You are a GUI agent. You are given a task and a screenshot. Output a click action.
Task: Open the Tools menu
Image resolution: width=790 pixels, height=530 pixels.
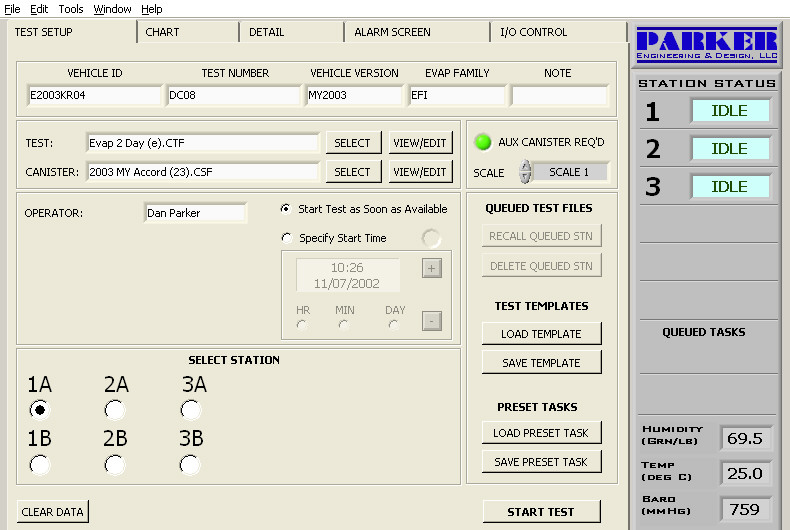[71, 9]
